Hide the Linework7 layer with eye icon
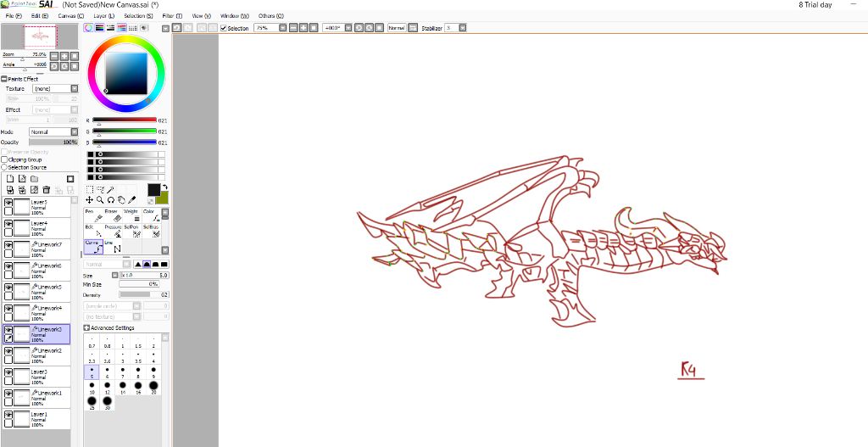The height and width of the screenshot is (447, 868). click(8, 245)
